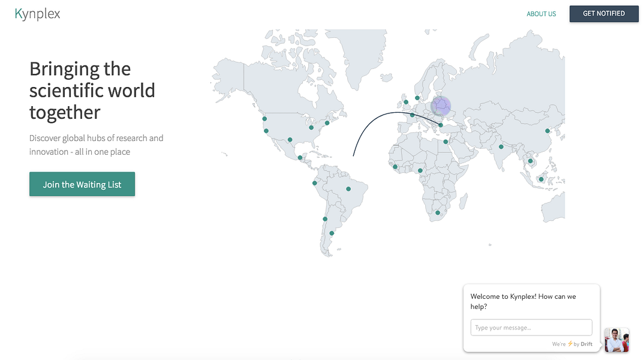Select the map dot in southern Argentina
The height and width of the screenshot is (360, 644).
pyautogui.click(x=332, y=233)
